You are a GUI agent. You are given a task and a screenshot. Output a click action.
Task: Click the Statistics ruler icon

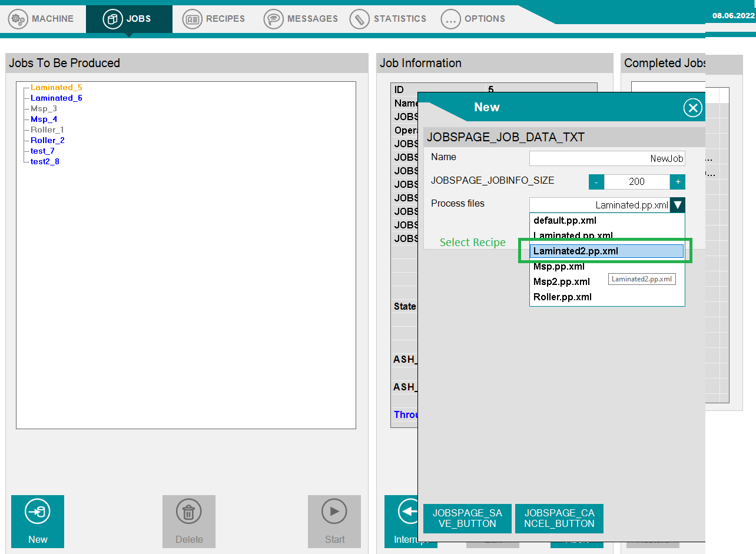360,18
